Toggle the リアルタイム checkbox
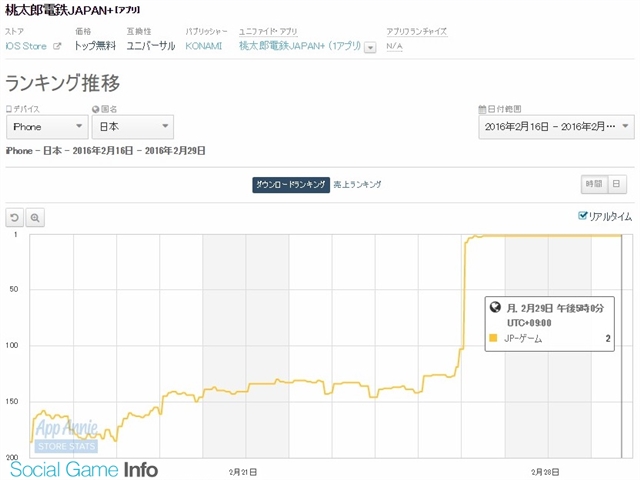 coord(582,216)
